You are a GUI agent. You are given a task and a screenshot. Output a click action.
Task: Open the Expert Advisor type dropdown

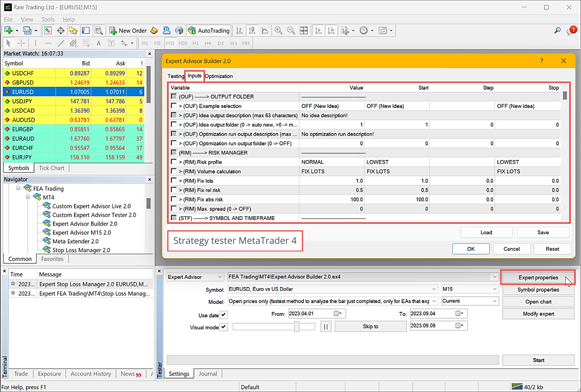coord(195,277)
